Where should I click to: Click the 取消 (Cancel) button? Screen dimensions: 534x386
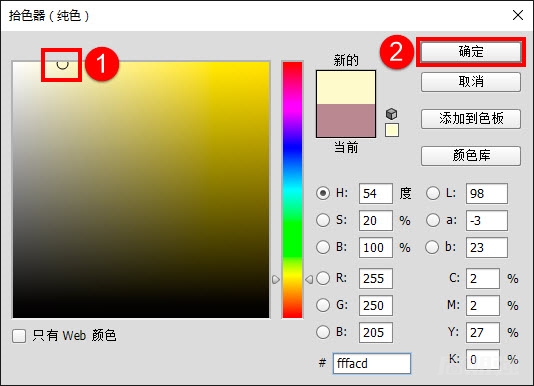click(471, 82)
